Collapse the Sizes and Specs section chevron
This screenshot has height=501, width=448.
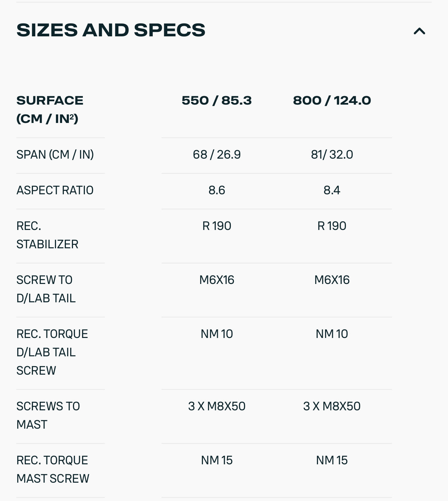tap(419, 31)
